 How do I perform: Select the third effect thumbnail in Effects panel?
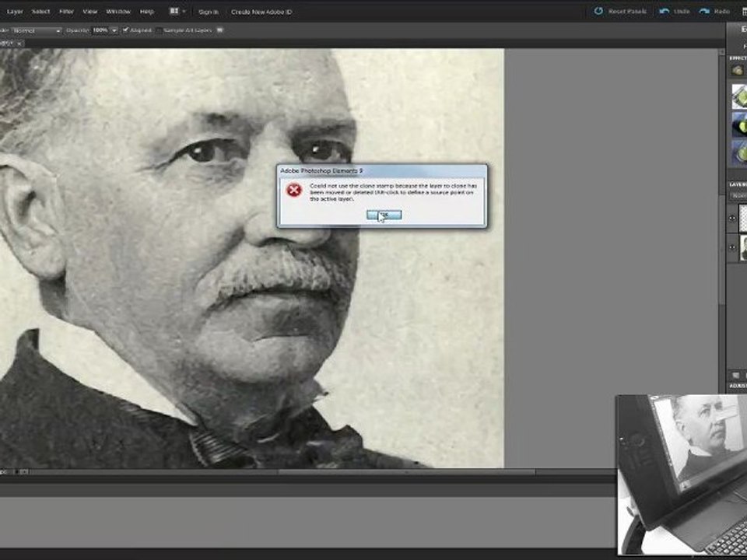(x=740, y=153)
